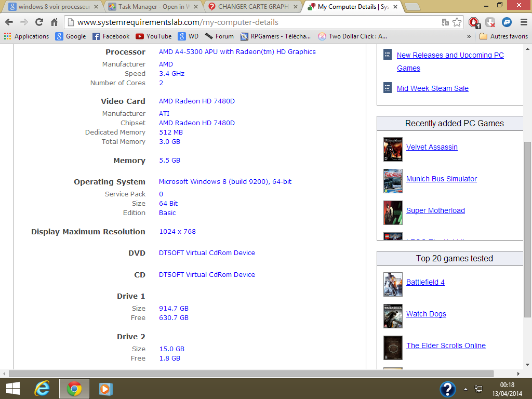Go back with the browser back arrow
532x399 pixels.
tap(9, 22)
